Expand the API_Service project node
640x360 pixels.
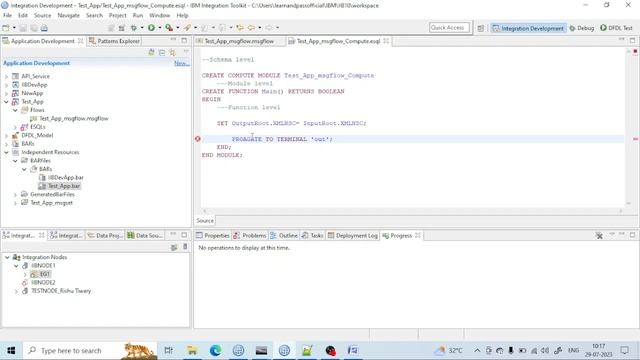(x=6, y=76)
